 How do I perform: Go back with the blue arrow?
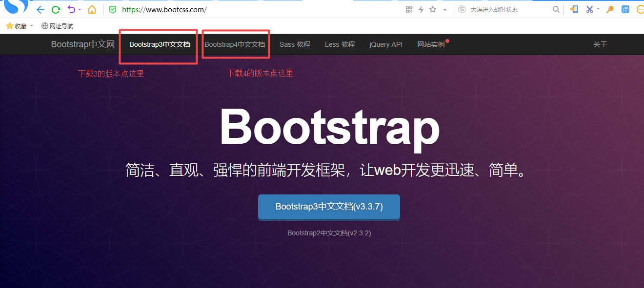click(x=40, y=10)
